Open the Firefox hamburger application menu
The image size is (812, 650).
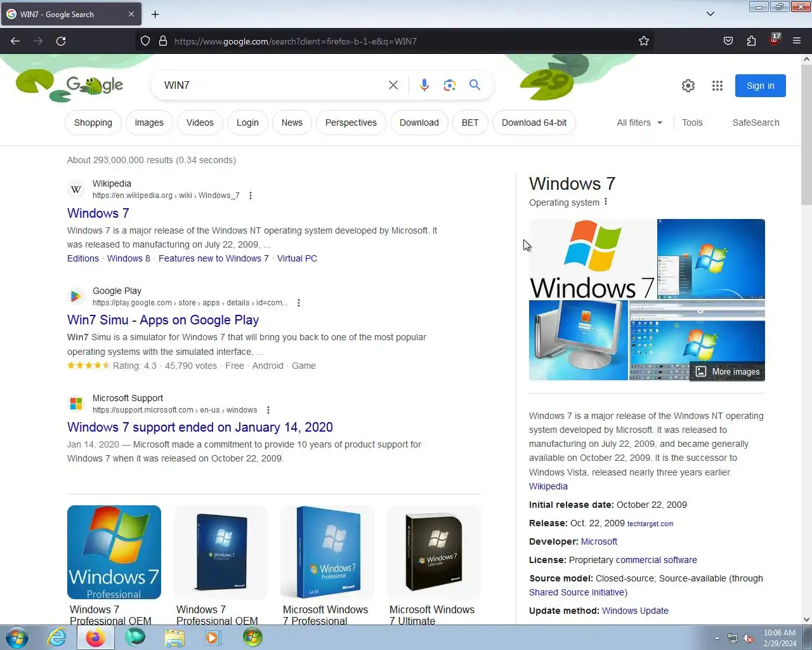point(797,41)
